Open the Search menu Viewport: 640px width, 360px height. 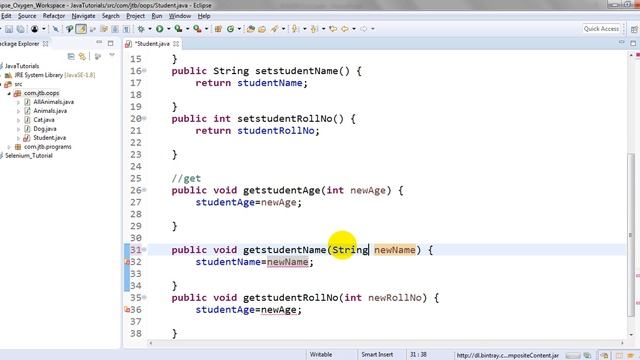(x=111, y=16)
